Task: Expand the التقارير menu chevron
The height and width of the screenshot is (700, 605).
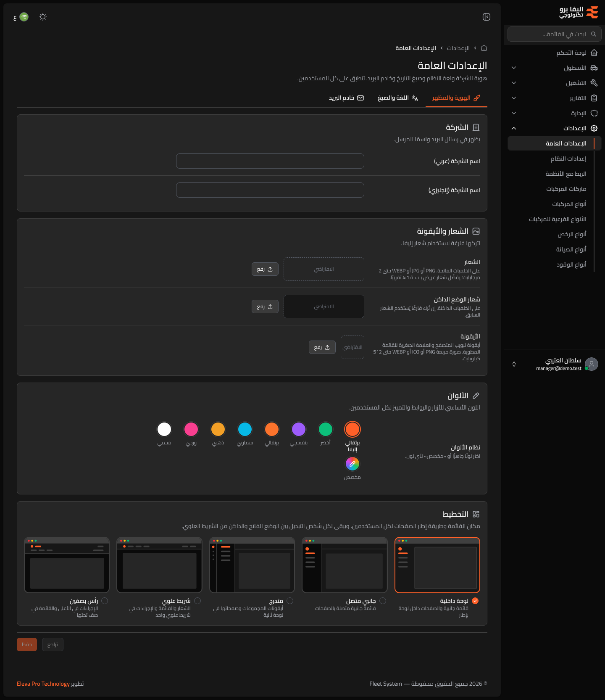Action: (x=514, y=98)
